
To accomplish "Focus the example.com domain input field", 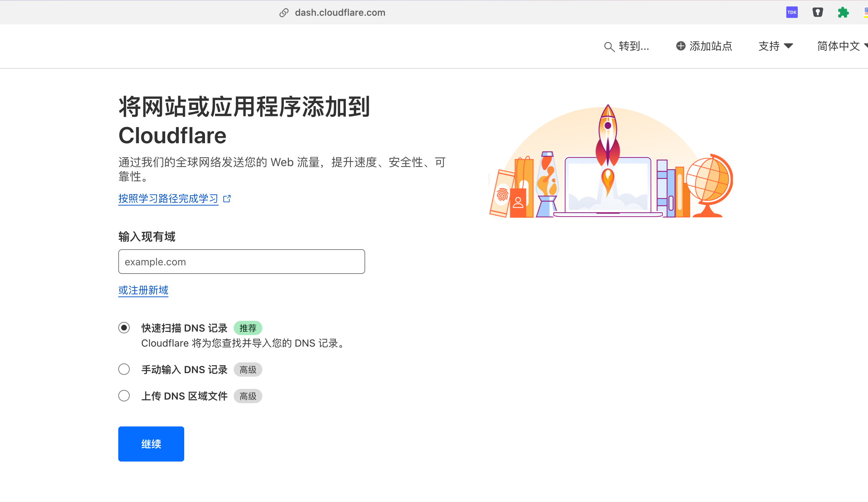I will click(x=242, y=262).
